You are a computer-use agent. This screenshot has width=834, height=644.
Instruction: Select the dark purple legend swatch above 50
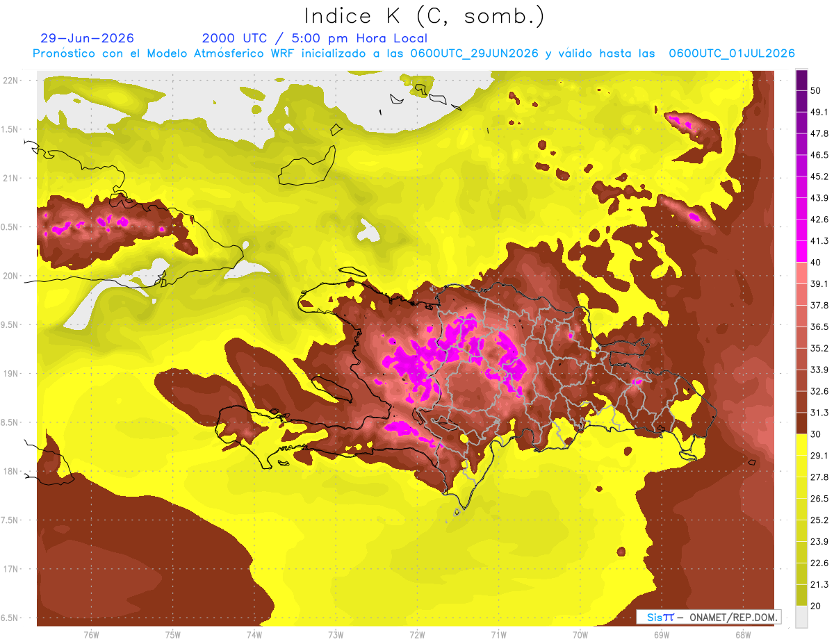[801, 80]
